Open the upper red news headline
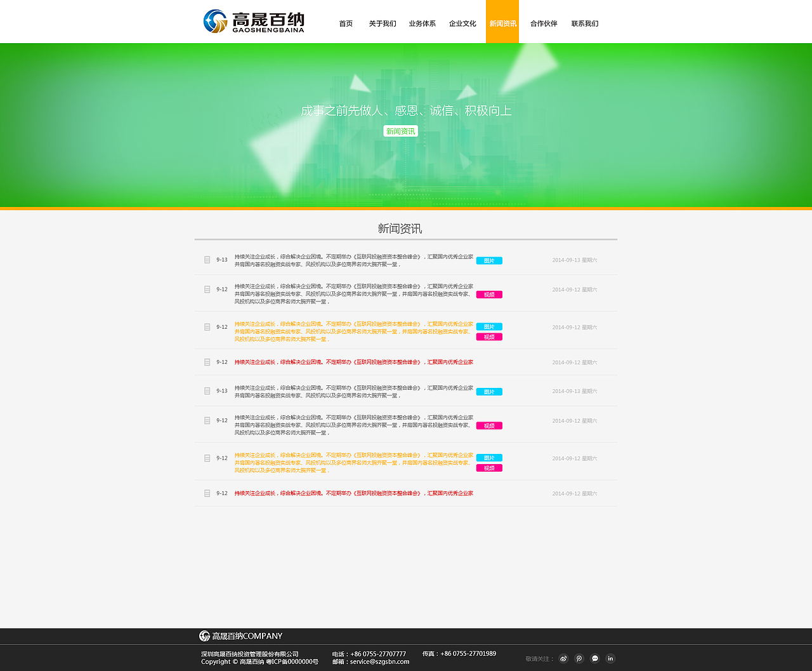812x671 pixels. coord(354,362)
